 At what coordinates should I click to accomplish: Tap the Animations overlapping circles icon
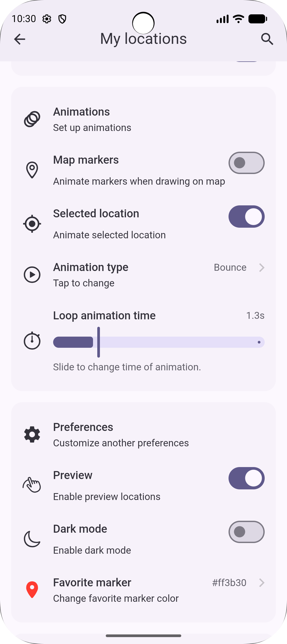[32, 119]
